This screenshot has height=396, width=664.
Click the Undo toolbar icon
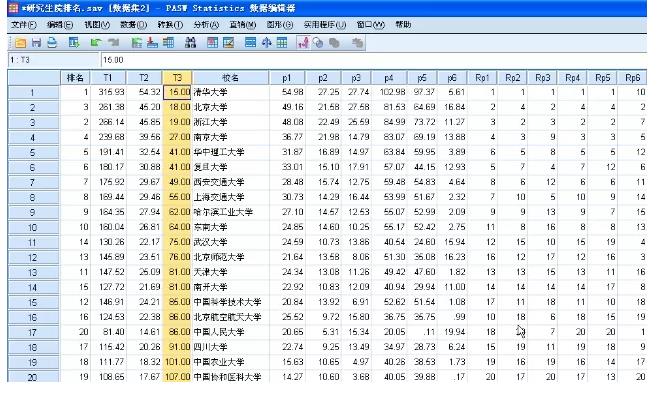pos(96,43)
